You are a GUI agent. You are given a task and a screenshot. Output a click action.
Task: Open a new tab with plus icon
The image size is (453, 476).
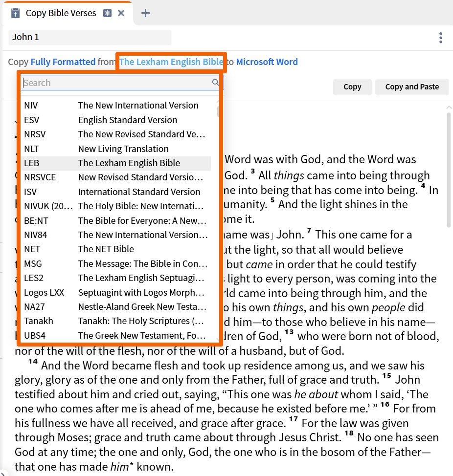(x=145, y=13)
